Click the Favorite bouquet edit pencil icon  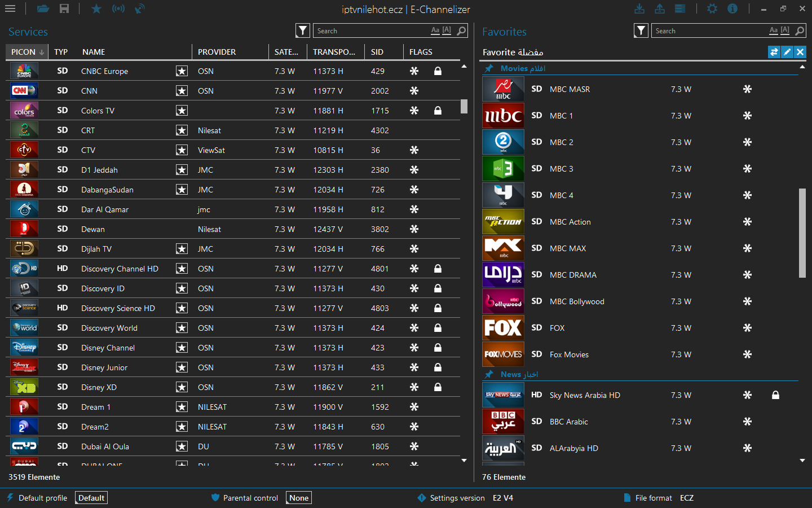(x=787, y=52)
